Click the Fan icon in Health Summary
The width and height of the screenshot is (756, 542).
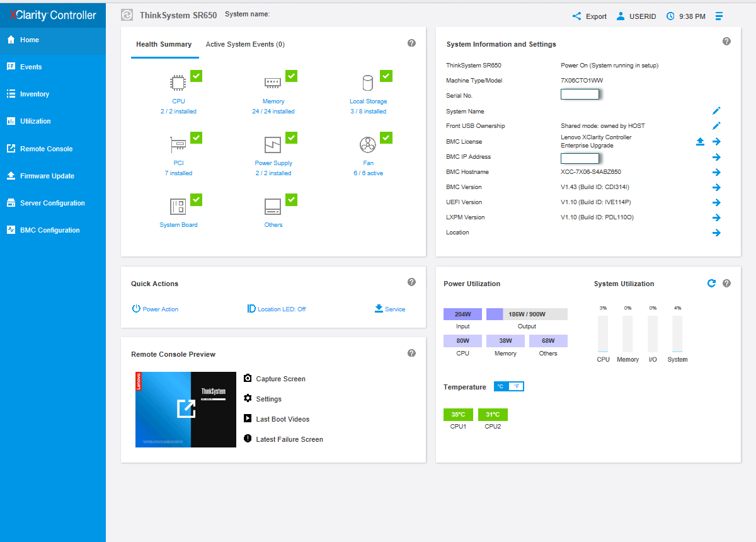(368, 145)
